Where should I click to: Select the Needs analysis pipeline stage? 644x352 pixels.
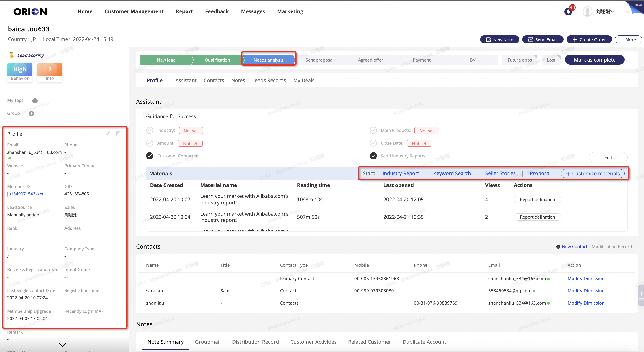pos(268,60)
